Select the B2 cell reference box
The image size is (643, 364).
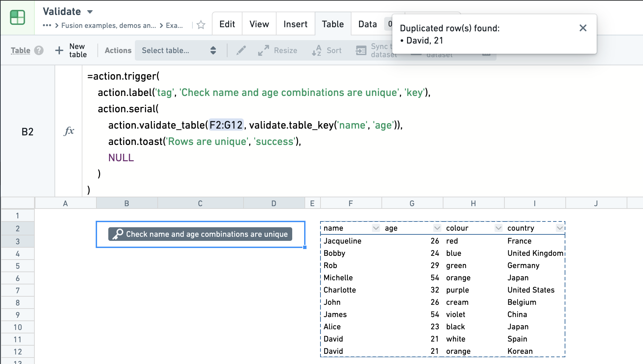(x=28, y=132)
